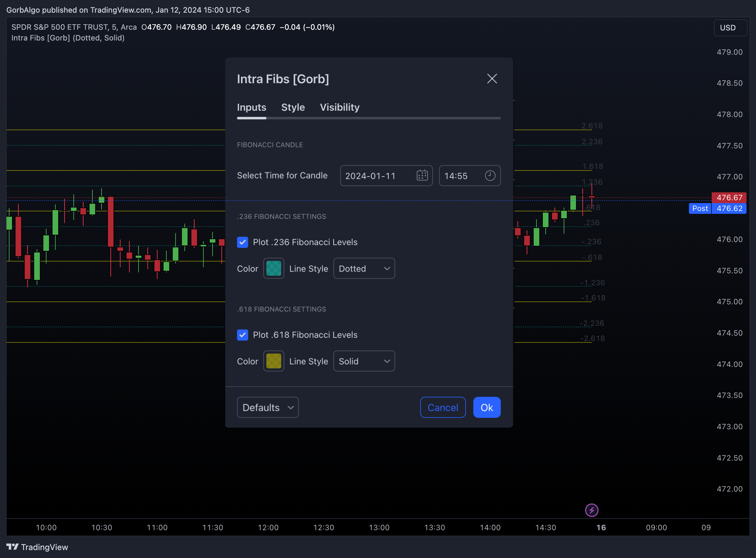Click the .236 FIBONACCI SETTINGS heading
Screen dimensions: 756x558
(x=282, y=216)
